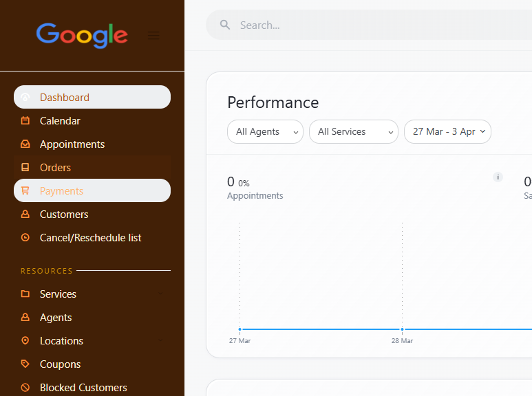The width and height of the screenshot is (532, 396).
Task: Expand the Locations submenu arrow
Action: [x=160, y=341]
